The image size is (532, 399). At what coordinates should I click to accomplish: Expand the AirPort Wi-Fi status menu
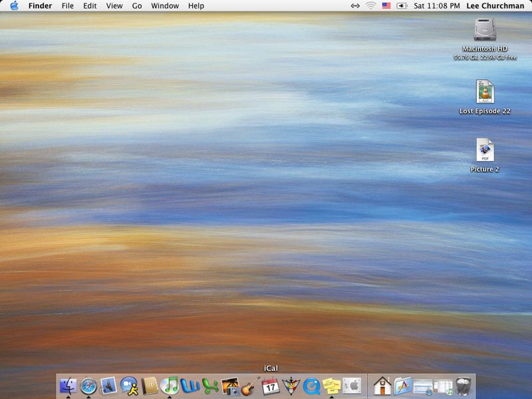(x=370, y=6)
